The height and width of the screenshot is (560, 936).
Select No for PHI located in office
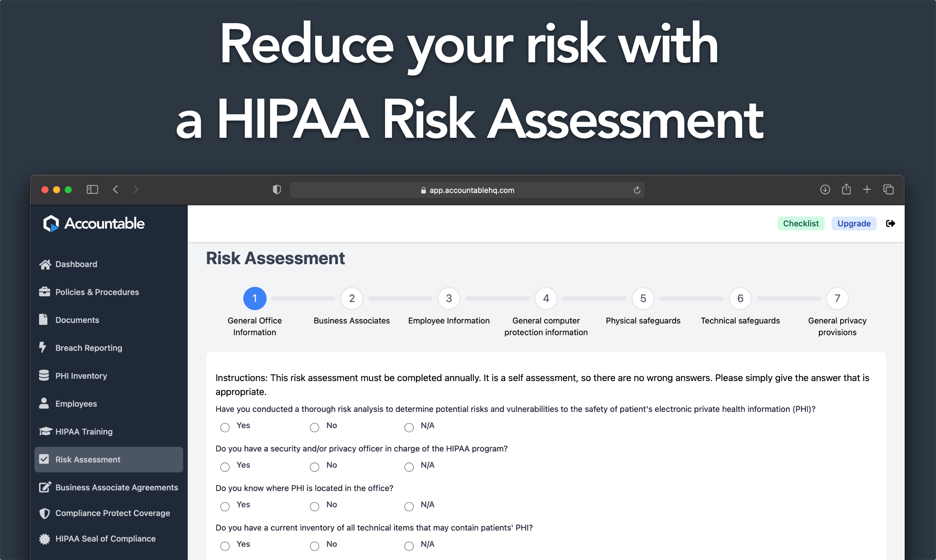click(x=314, y=507)
